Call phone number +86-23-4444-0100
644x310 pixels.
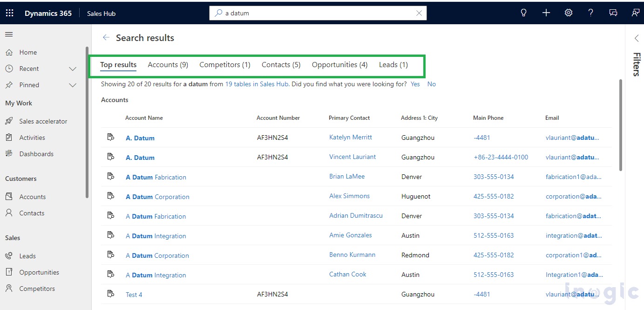pos(501,158)
